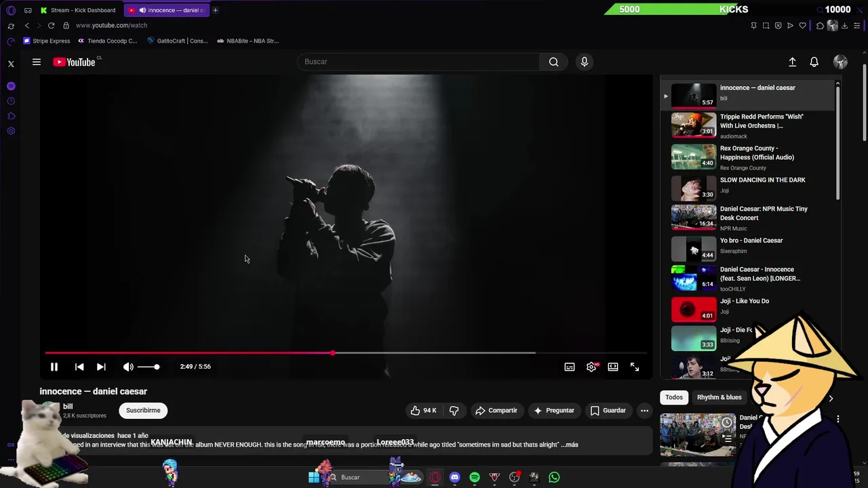Click the YouTube search magnifier button
868x488 pixels.
(x=554, y=62)
